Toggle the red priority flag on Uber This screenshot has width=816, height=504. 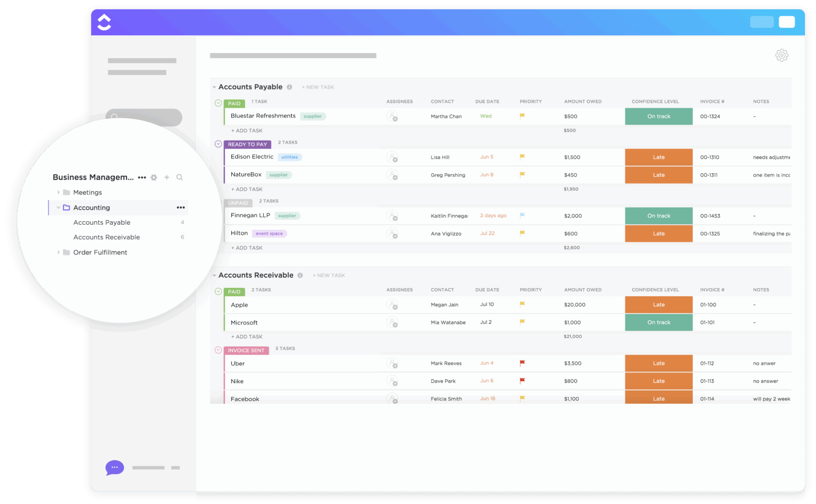point(521,363)
